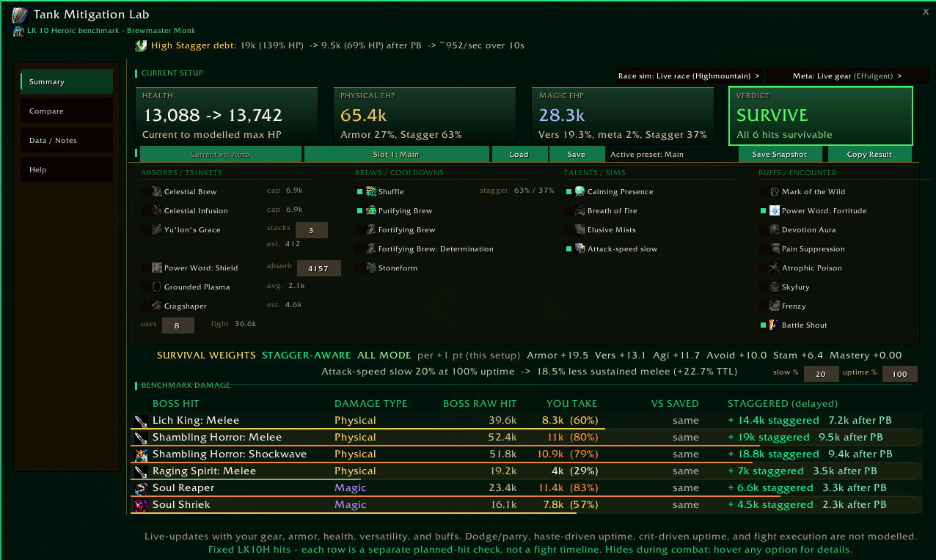Click the Skyfury buff icon
936x560 pixels.
coord(775,287)
